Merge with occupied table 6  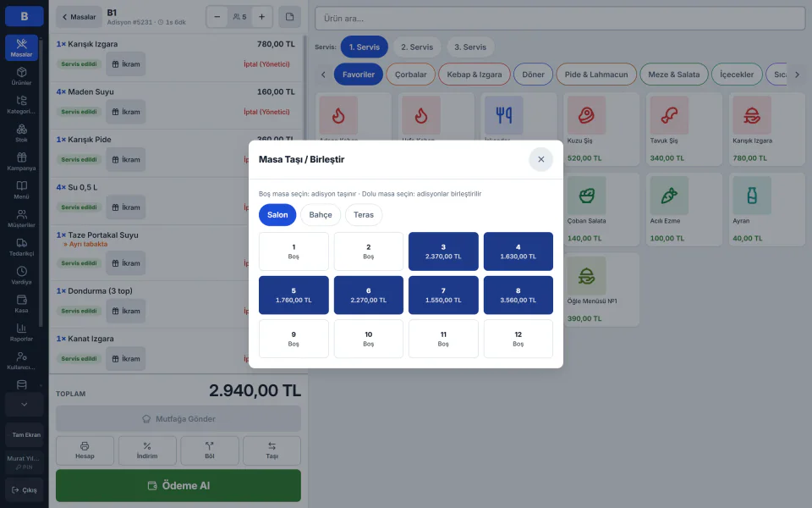click(x=368, y=295)
